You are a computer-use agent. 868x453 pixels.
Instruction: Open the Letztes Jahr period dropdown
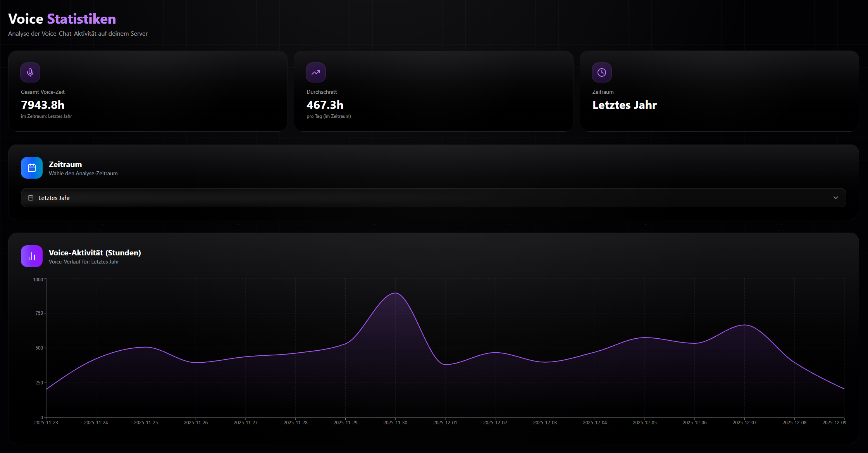pos(434,198)
